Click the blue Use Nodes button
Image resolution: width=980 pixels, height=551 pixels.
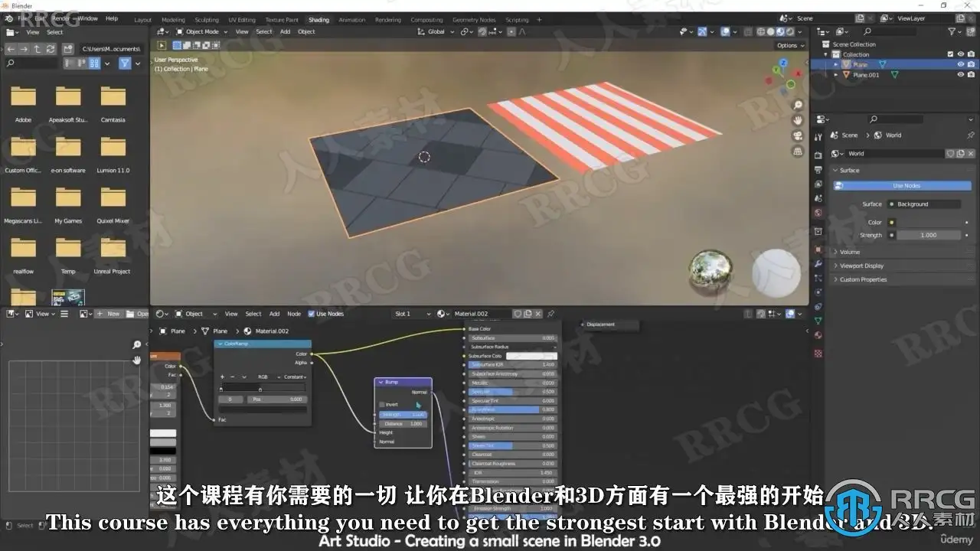click(x=901, y=185)
